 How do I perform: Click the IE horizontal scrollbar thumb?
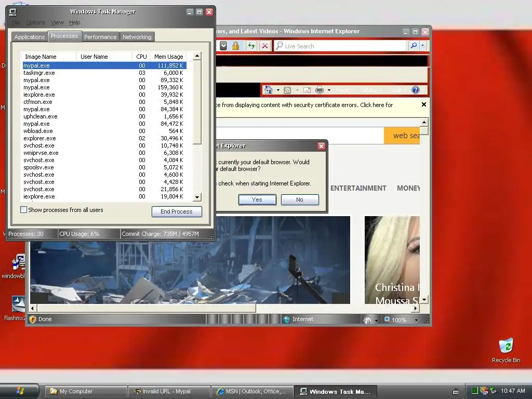point(146,308)
